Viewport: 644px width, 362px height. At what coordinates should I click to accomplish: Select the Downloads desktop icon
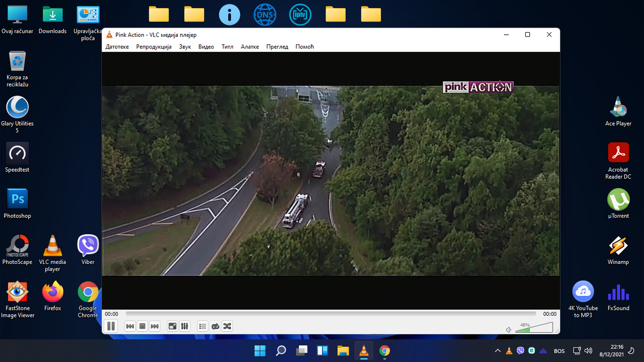(x=53, y=20)
